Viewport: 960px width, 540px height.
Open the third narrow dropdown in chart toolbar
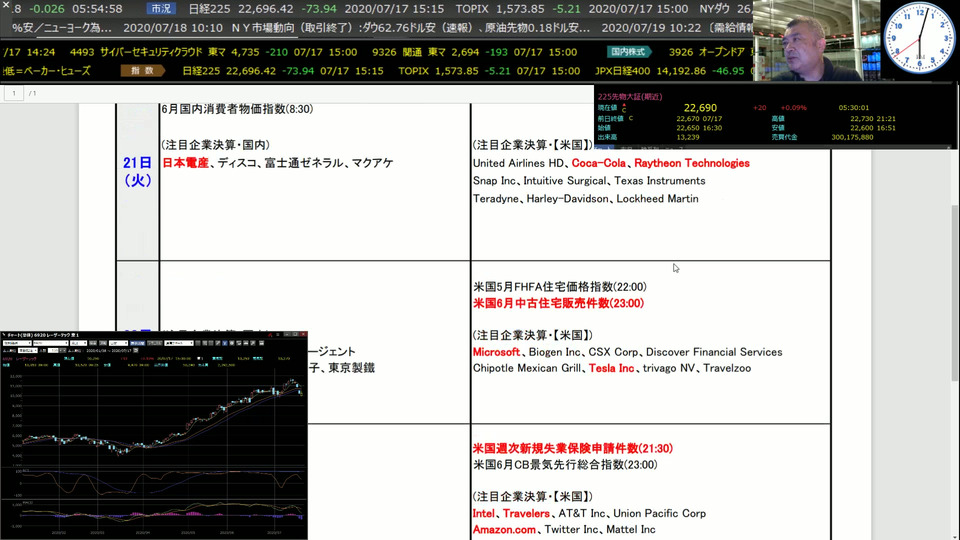tap(78, 343)
